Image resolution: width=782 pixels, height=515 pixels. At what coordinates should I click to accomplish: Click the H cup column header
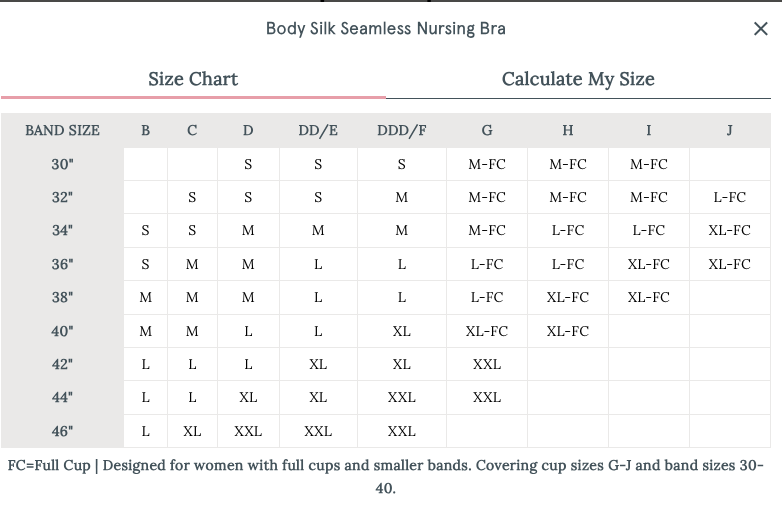coord(568,130)
